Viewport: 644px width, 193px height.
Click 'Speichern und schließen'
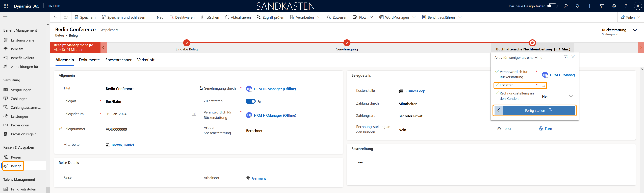pyautogui.click(x=123, y=17)
